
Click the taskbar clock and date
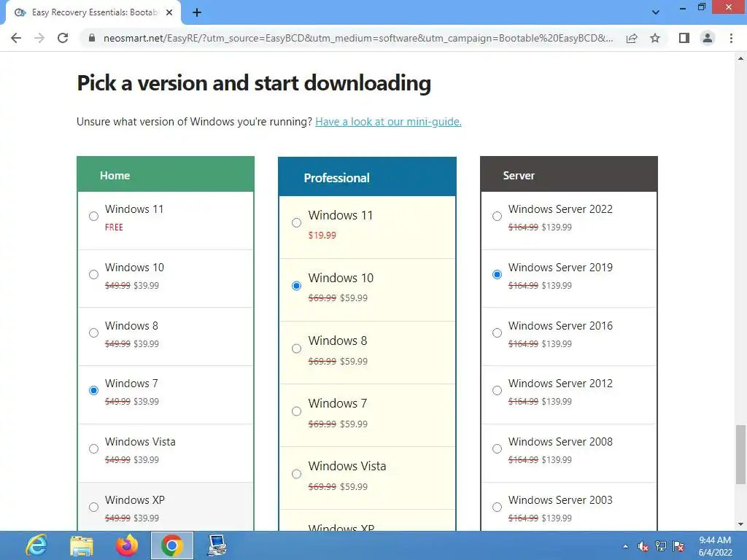point(715,546)
